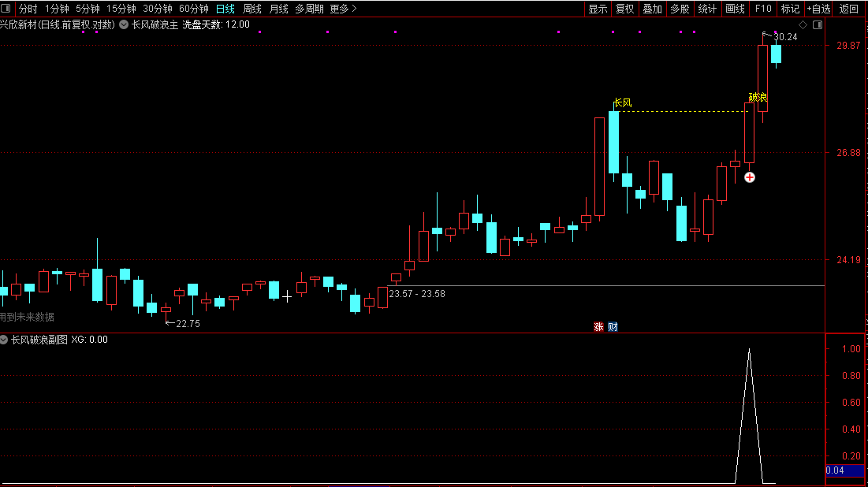Open the 显示 menu
Screen dimensions: 868x487
tap(598, 9)
